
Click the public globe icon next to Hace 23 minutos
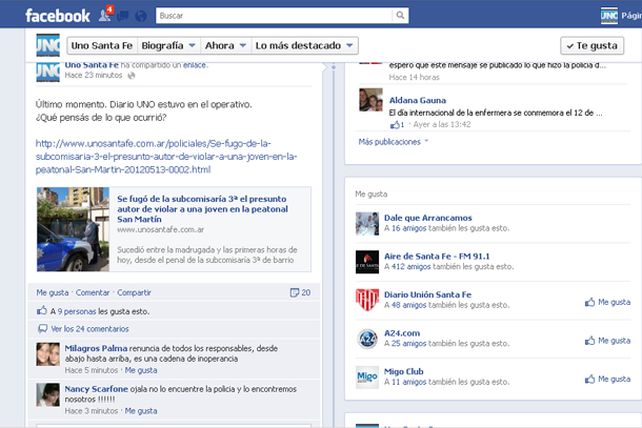[131, 75]
